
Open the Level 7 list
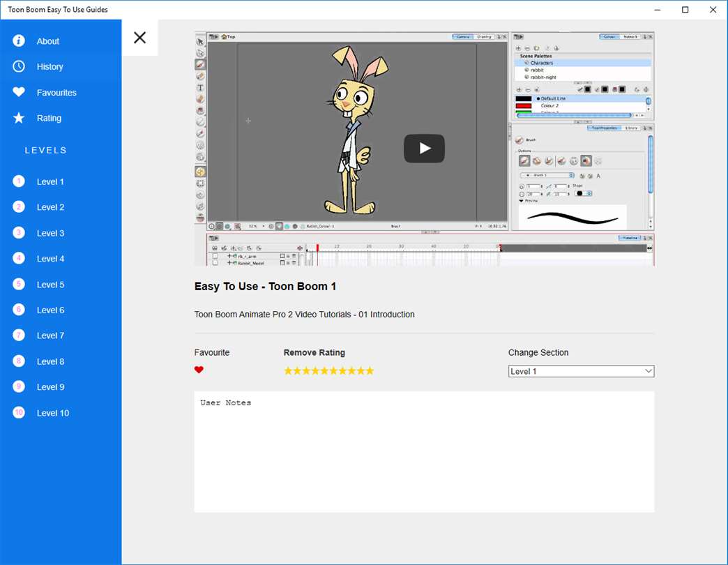[50, 336]
